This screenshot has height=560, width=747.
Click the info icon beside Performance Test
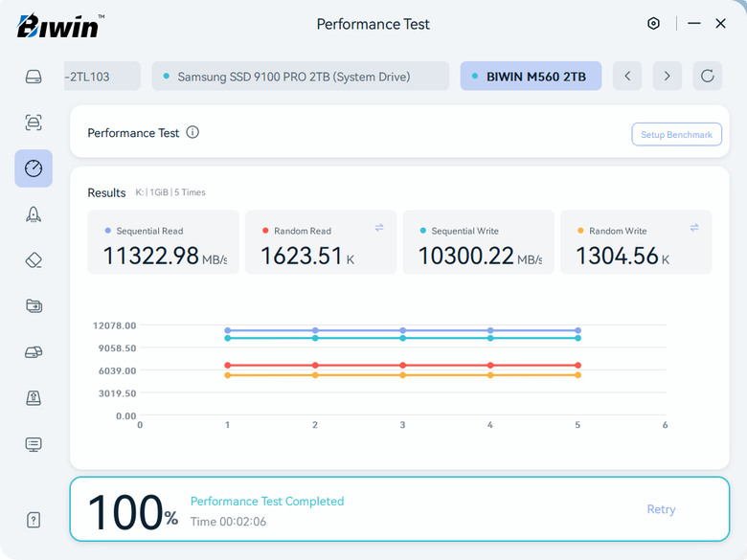192,132
